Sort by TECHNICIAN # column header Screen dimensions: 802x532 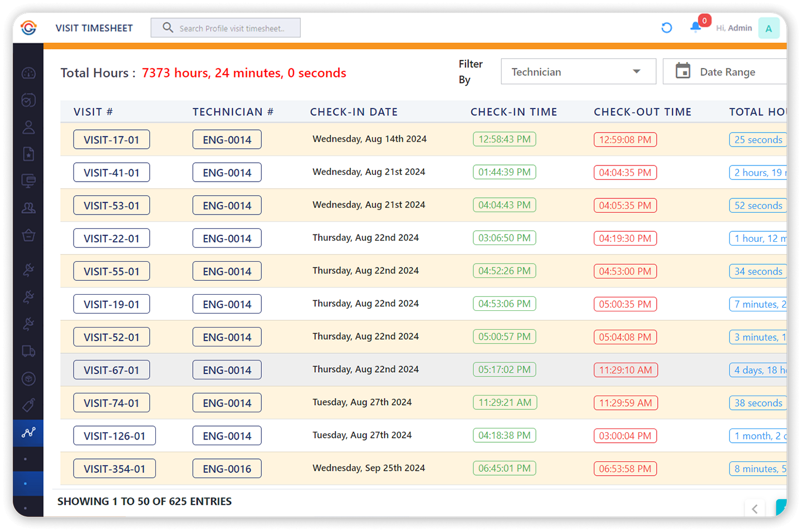[233, 112]
